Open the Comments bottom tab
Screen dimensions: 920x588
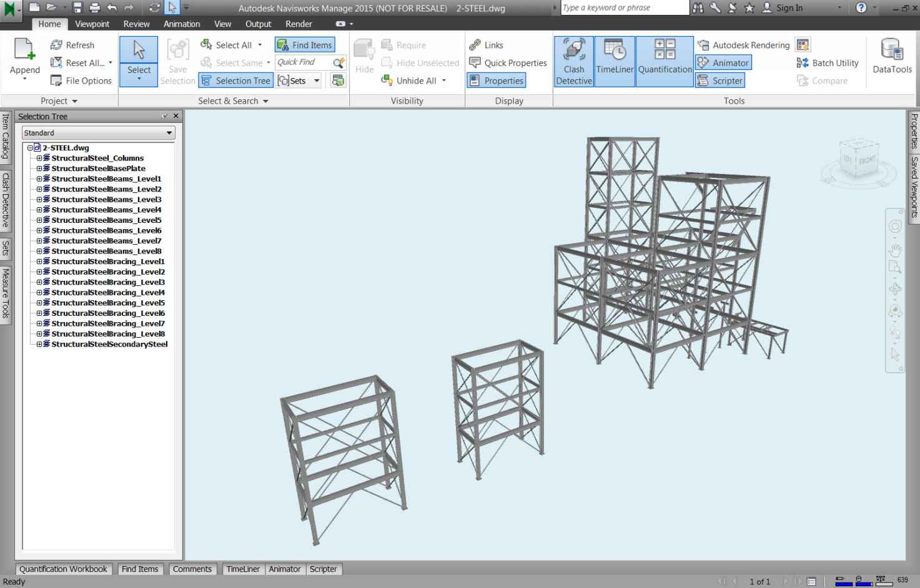(192, 569)
